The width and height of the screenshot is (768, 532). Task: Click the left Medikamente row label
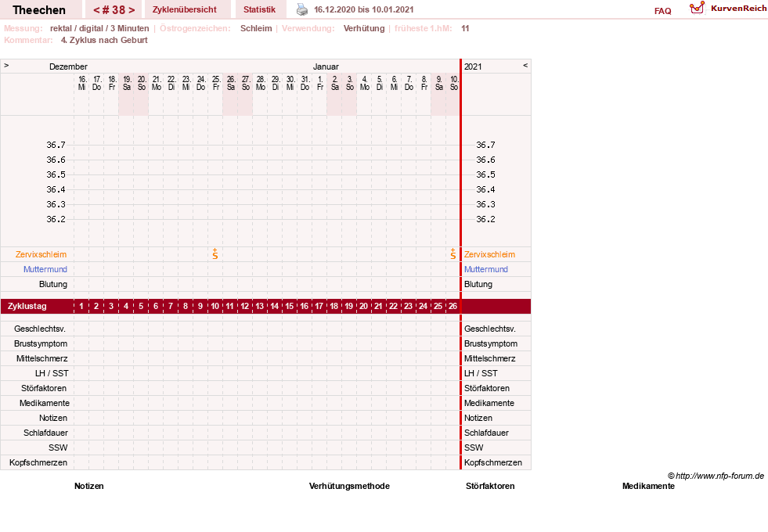pyautogui.click(x=45, y=403)
